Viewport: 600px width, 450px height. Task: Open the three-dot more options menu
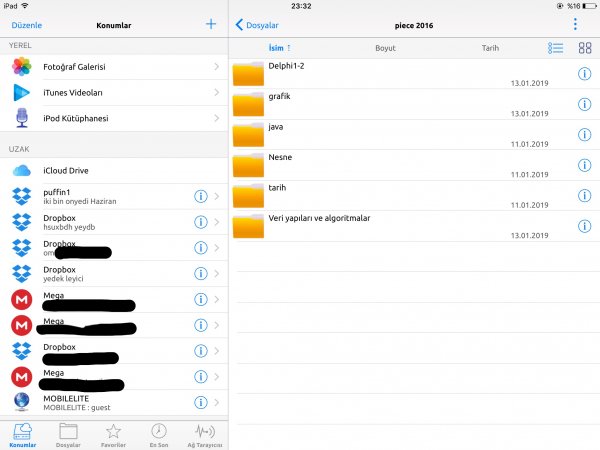(x=575, y=24)
